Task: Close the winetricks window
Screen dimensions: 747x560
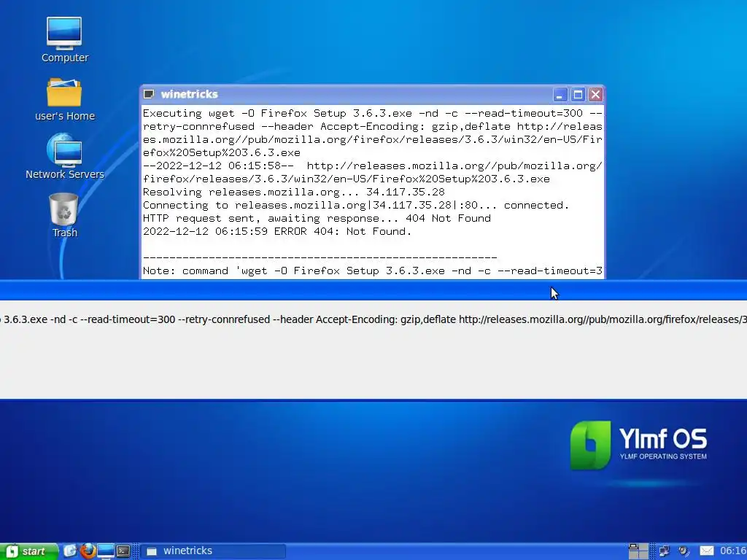Action: pos(595,95)
